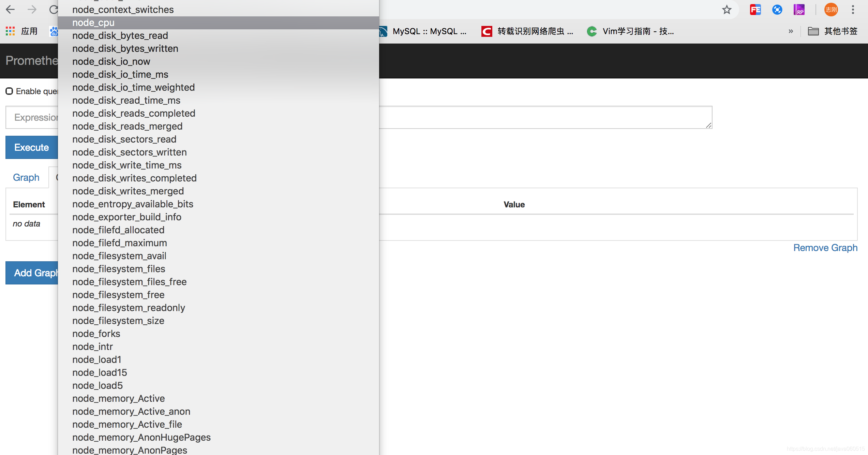Choose node_disk_reads_completed option

(219, 113)
